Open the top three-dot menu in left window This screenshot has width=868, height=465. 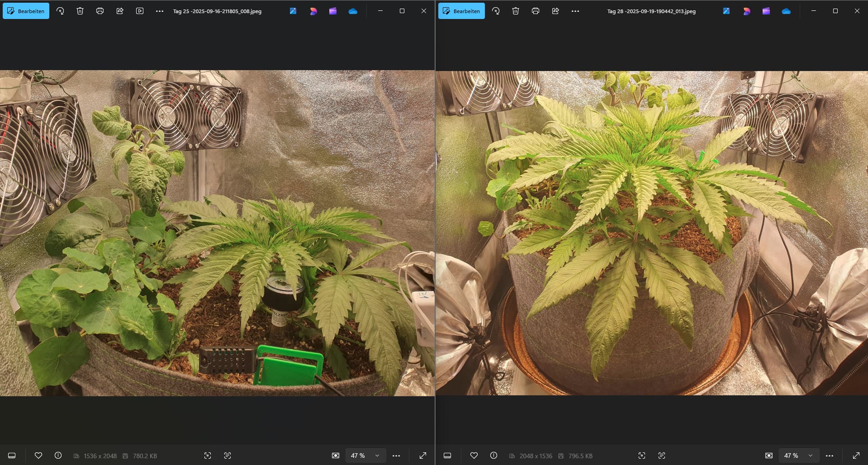pyautogui.click(x=160, y=11)
